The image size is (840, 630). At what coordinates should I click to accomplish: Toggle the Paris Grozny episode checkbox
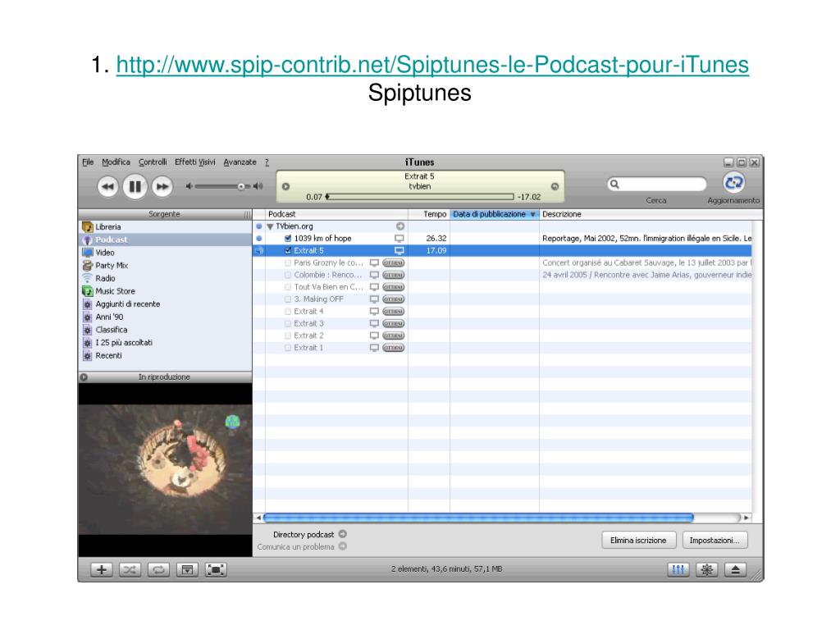click(x=288, y=263)
